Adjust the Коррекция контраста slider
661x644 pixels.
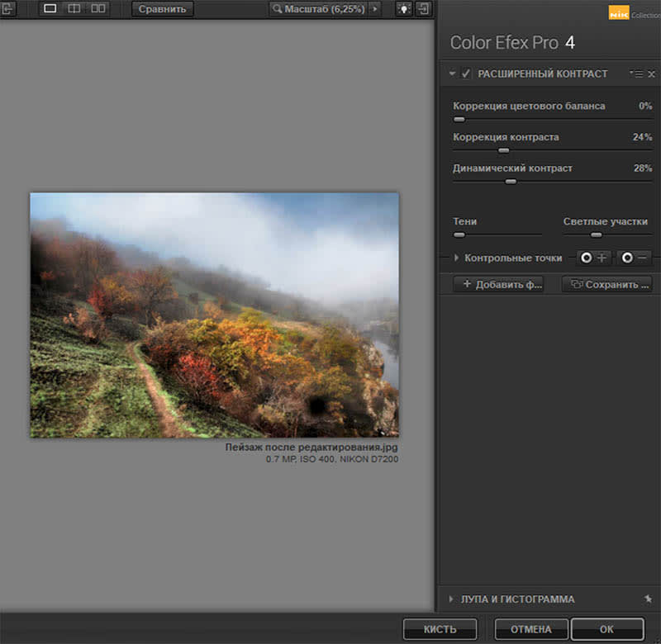[x=504, y=150]
